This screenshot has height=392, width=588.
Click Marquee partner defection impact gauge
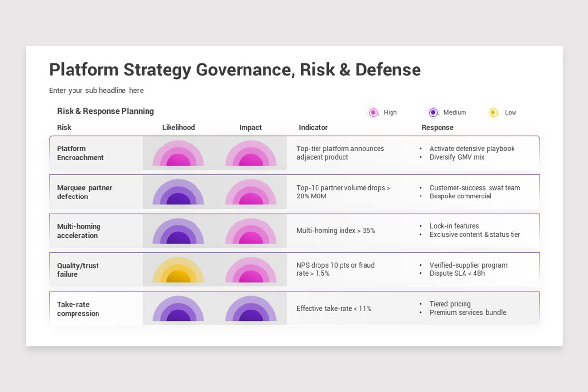coord(251,192)
